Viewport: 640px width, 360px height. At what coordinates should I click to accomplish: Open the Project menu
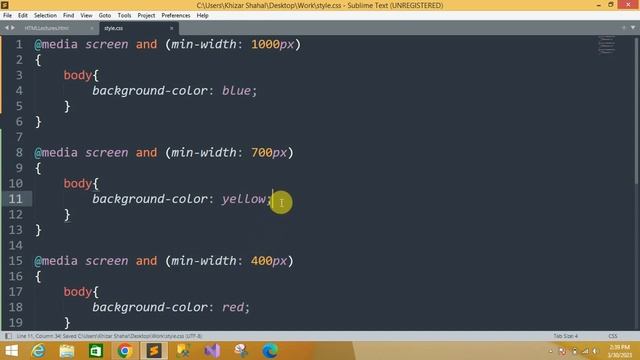146,16
